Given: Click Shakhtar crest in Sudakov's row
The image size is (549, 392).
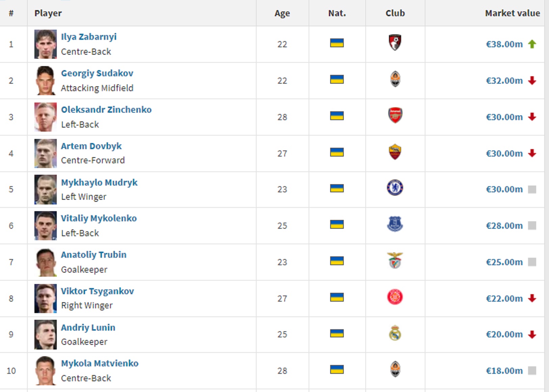Looking at the screenshot, I should point(395,79).
